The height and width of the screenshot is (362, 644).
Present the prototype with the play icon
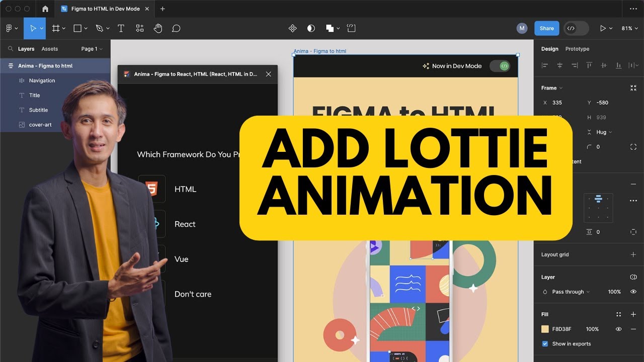point(603,29)
